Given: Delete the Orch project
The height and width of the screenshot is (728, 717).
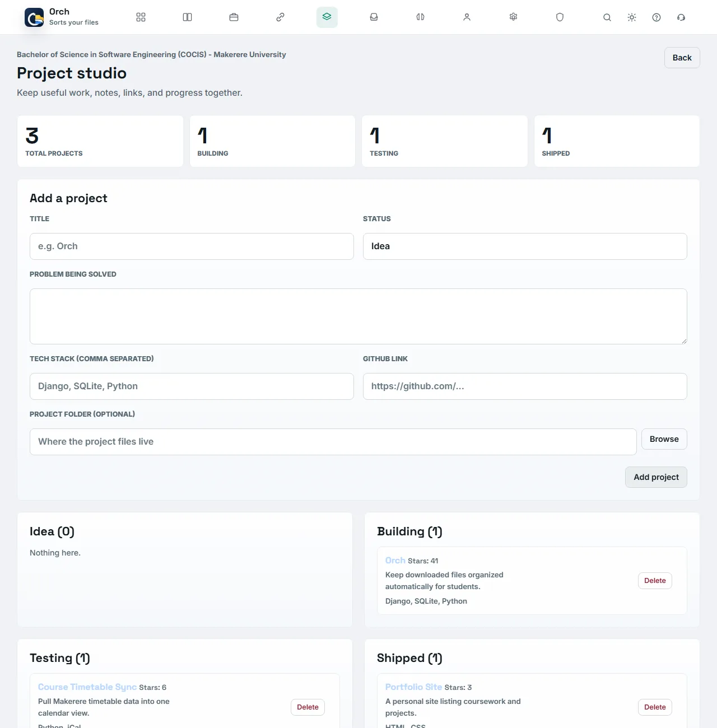Looking at the screenshot, I should (655, 581).
